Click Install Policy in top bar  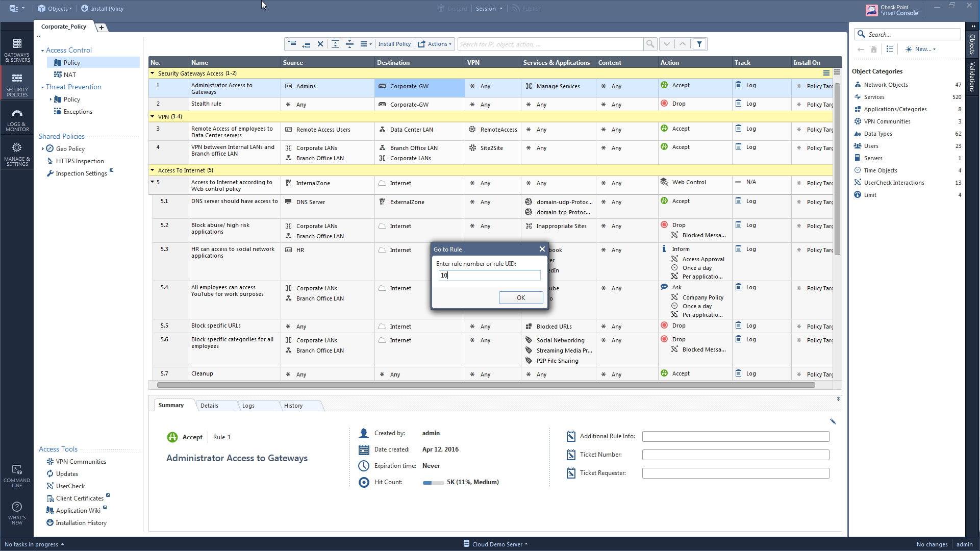tap(102, 9)
